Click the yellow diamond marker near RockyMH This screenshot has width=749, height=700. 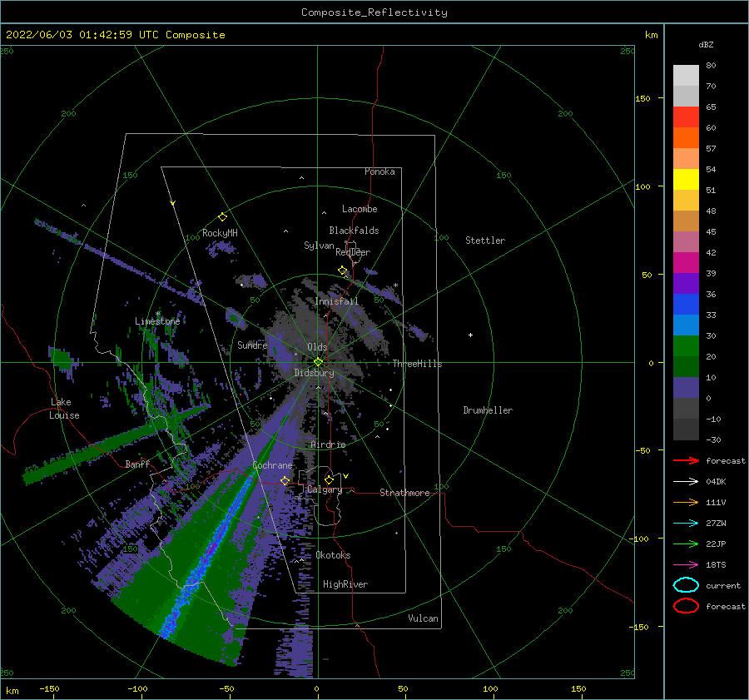click(x=222, y=217)
